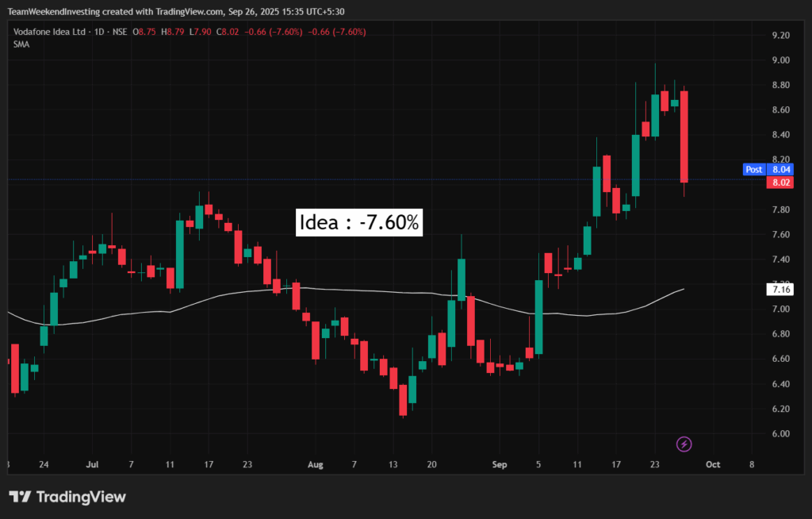812x519 pixels.
Task: Click the TradingView logo
Action: (67, 497)
